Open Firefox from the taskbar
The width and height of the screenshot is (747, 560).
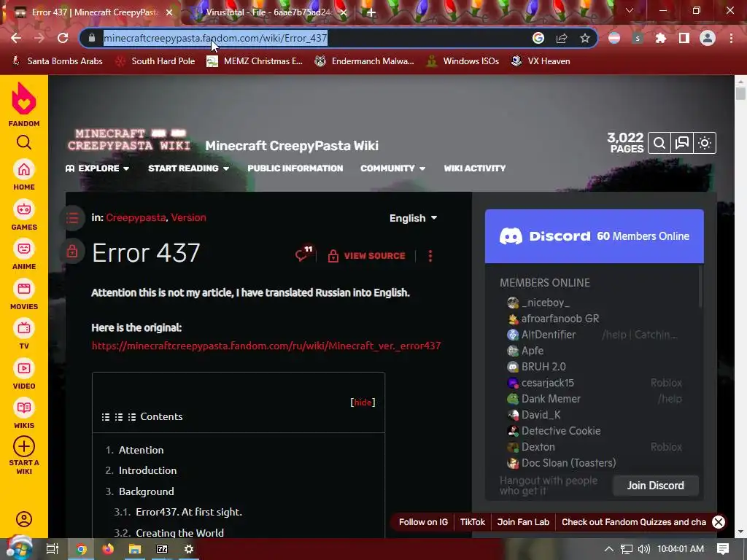point(108,549)
